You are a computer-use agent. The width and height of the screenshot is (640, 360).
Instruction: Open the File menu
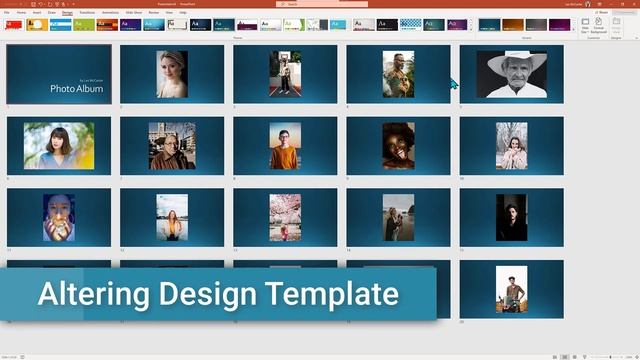coord(7,13)
